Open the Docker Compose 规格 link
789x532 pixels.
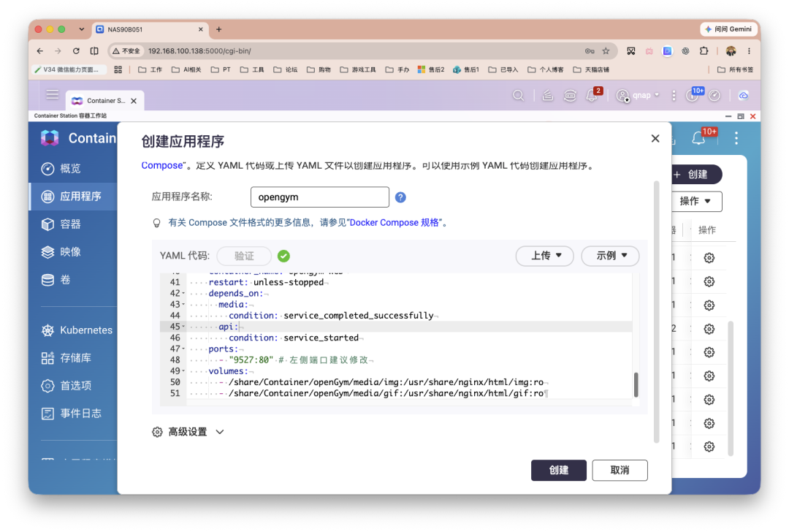[x=394, y=222]
